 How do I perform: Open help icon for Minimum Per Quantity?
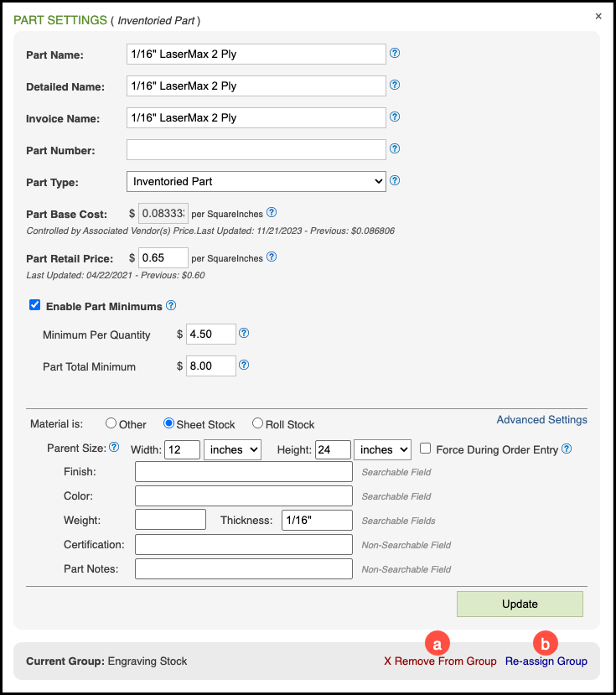(x=244, y=334)
